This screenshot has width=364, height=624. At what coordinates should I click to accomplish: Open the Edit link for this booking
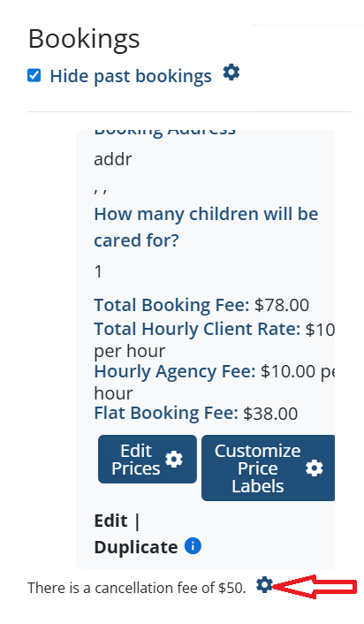(111, 521)
